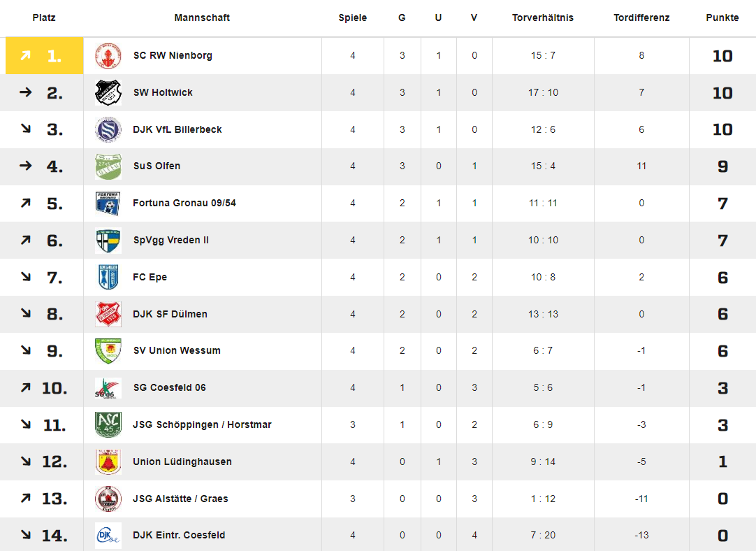Select the SpVgg Vreden II shield logo
The height and width of the screenshot is (551, 756).
(108, 241)
